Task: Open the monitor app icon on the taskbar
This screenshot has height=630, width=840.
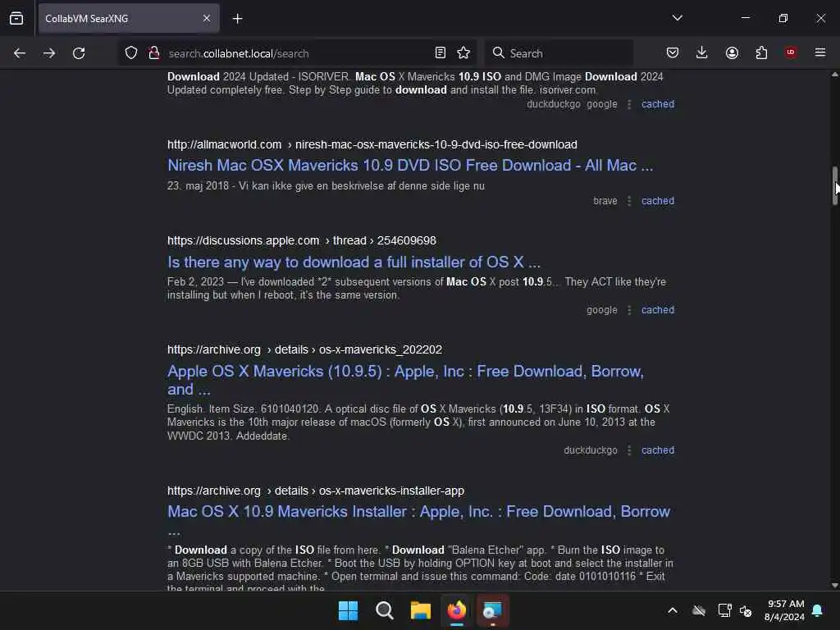Action: pos(492,610)
